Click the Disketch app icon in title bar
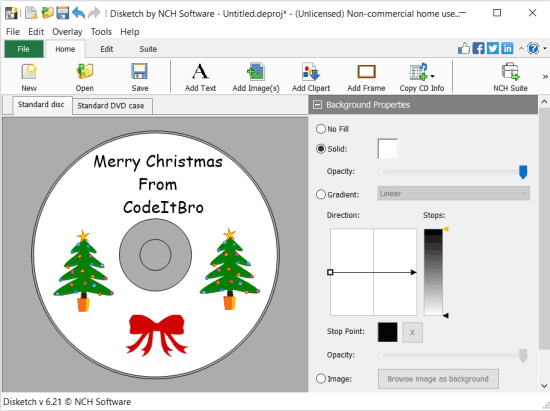550x411 pixels. tap(11, 13)
